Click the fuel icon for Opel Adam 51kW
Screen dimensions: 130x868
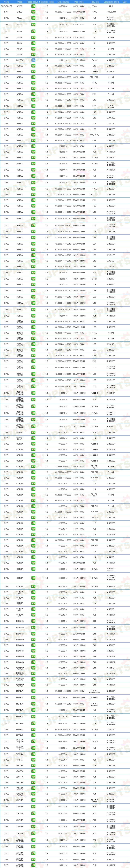[33, 18]
